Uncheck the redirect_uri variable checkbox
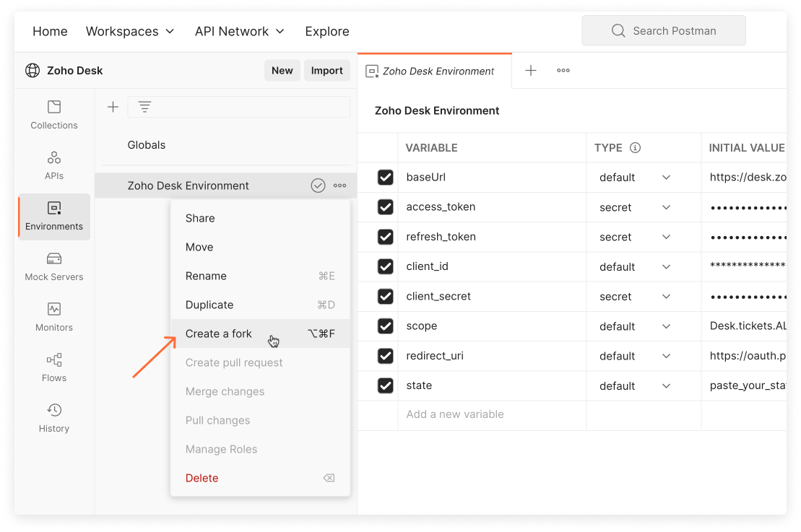The width and height of the screenshot is (801, 532). [x=385, y=356]
